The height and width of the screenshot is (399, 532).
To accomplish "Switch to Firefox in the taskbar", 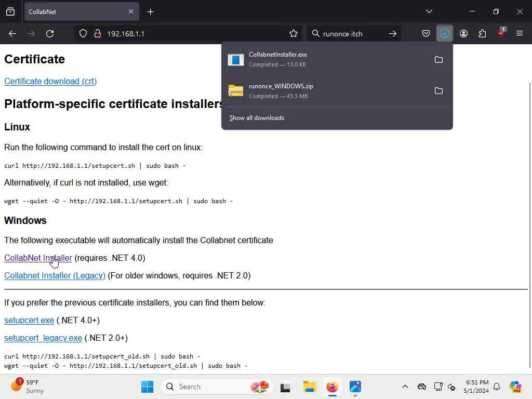I will 332,387.
